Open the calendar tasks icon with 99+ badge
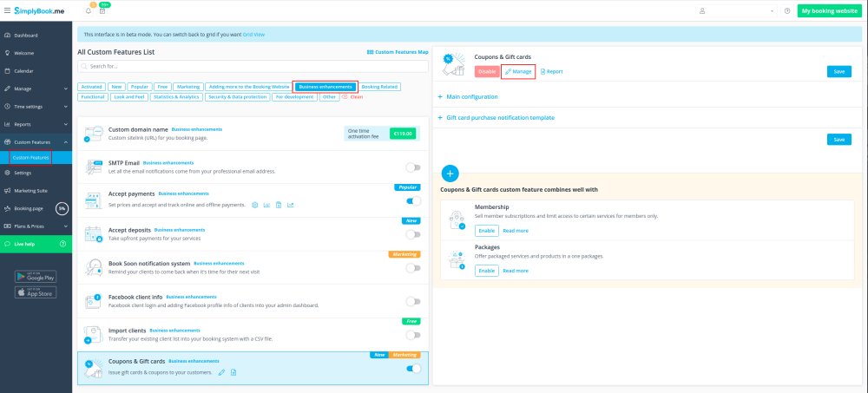 [x=102, y=11]
